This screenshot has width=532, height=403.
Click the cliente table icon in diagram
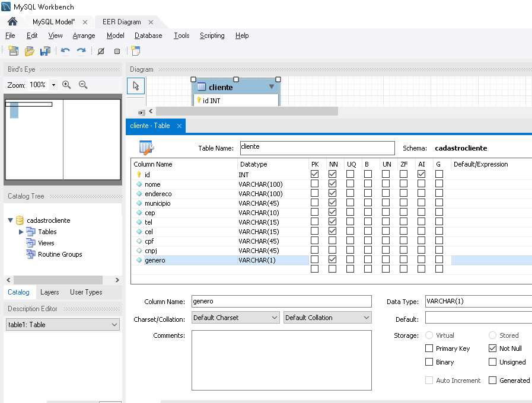[x=202, y=87]
